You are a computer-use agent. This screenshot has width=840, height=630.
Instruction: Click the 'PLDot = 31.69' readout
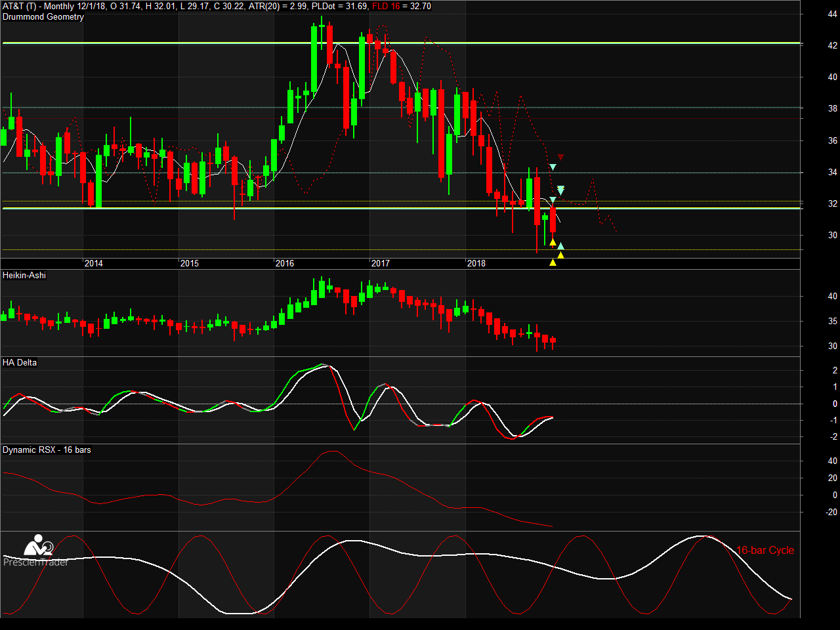(339, 6)
